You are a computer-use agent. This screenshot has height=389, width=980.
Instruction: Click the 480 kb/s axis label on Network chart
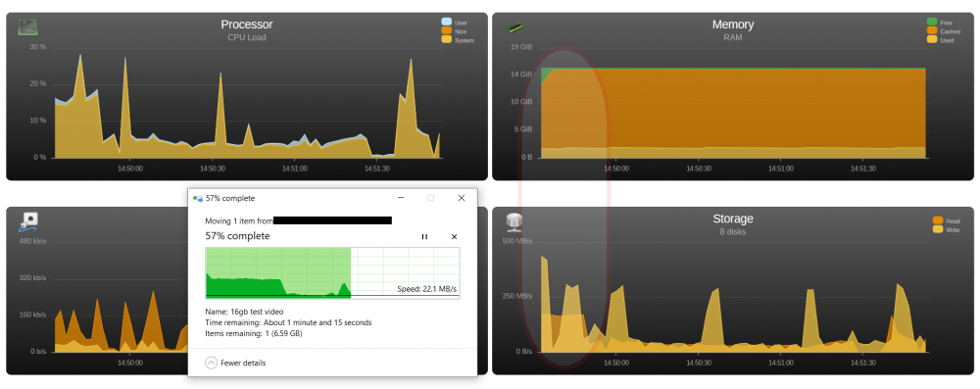[x=32, y=241]
